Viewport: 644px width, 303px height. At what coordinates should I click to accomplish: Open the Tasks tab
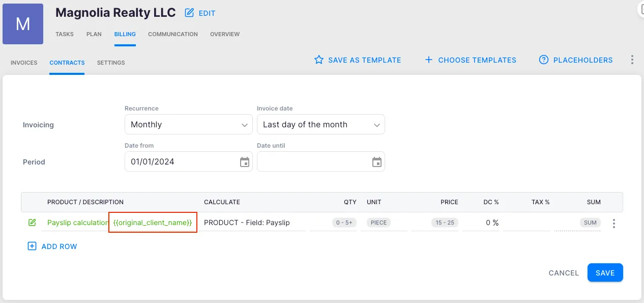[65, 34]
